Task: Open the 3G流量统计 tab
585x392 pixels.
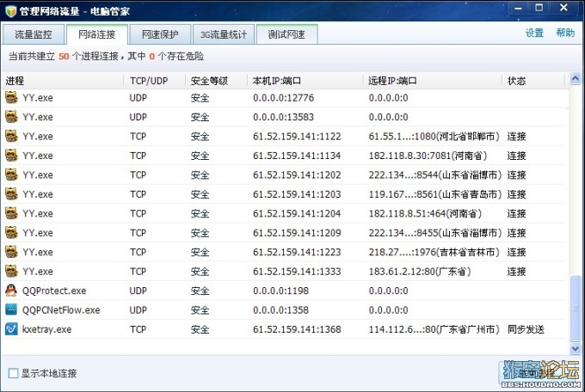Action: coord(224,34)
